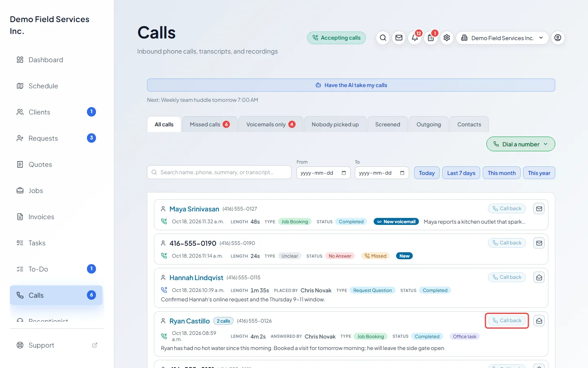Click the envelope icon on 416-555-0190 call

click(x=539, y=243)
